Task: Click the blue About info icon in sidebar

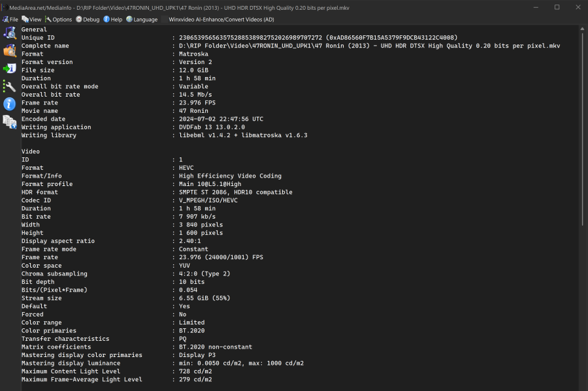Action: click(x=10, y=103)
